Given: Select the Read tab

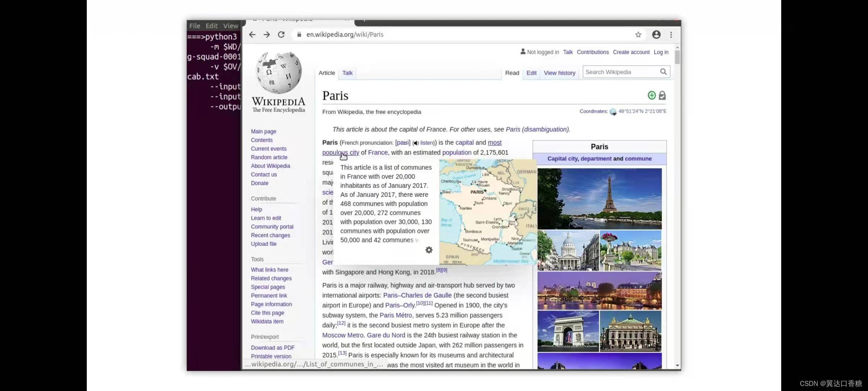Looking at the screenshot, I should 512,73.
